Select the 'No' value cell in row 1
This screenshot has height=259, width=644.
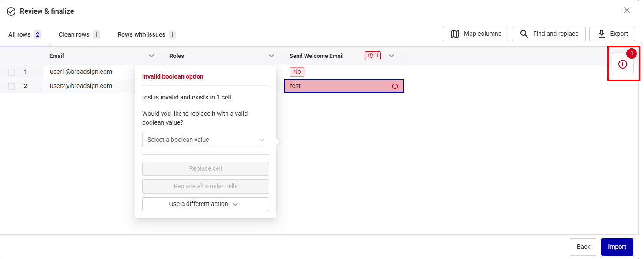click(x=297, y=72)
